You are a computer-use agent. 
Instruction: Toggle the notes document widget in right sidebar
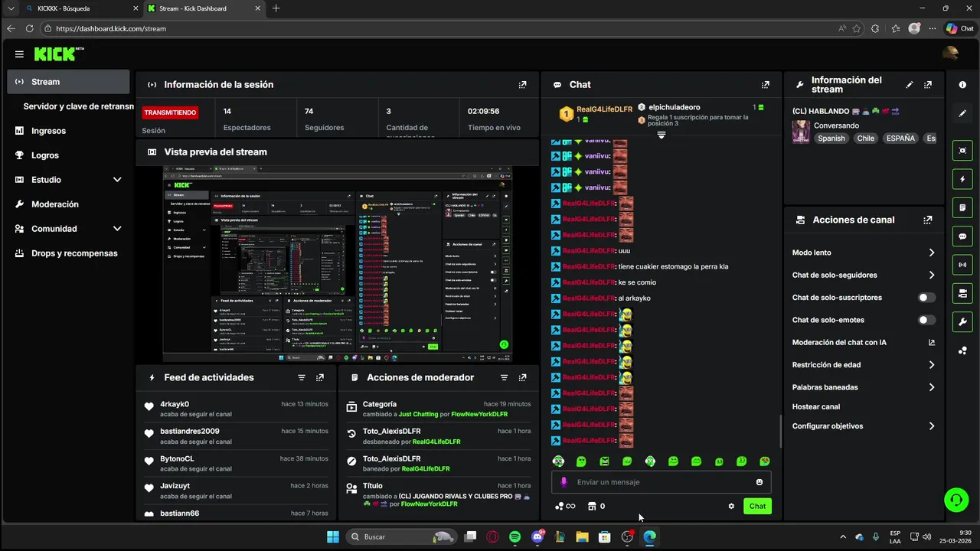[x=962, y=208]
